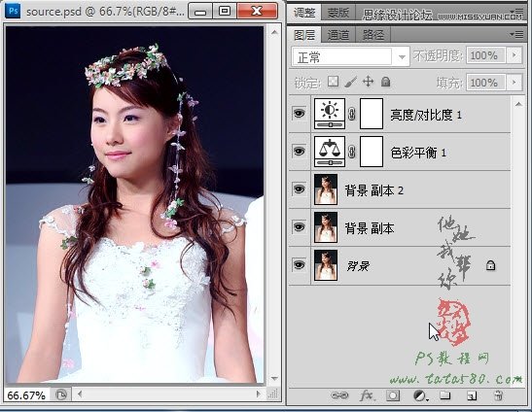Image resolution: width=532 pixels, height=412 pixels.
Task: Select layer named 背景 副本
Action: coord(370,228)
